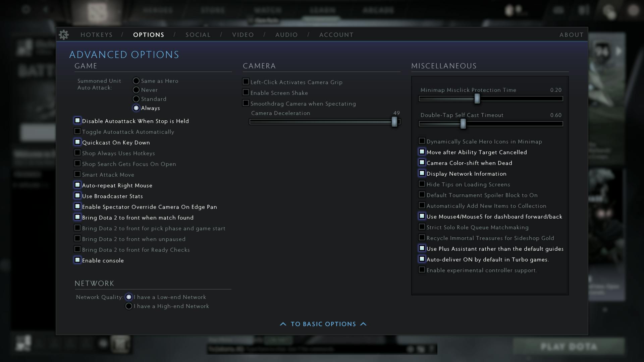Navigate to the VIDEO settings tab
This screenshot has width=644, height=362.
(243, 35)
